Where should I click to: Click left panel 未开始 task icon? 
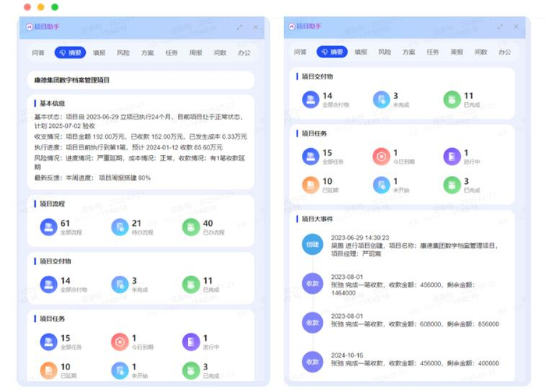(120, 370)
